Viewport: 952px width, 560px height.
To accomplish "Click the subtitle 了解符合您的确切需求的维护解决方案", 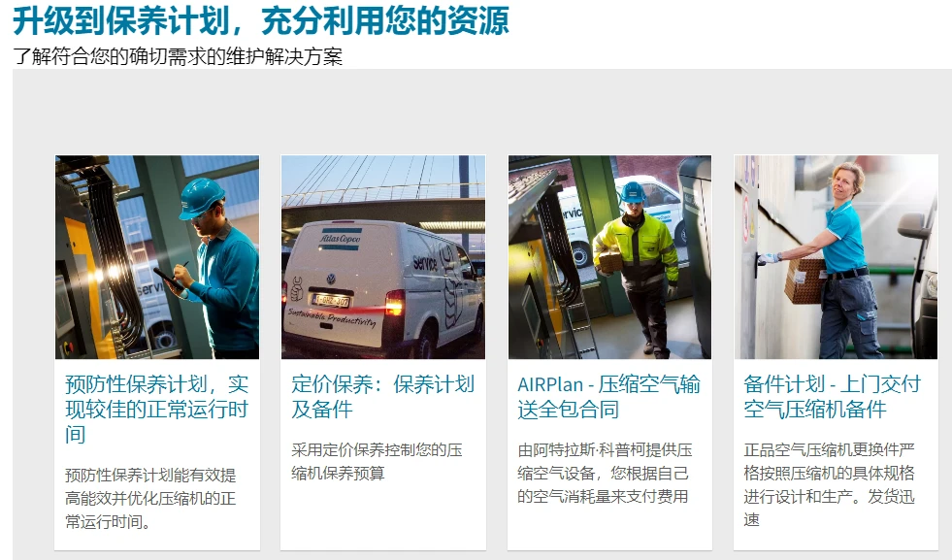I will 178,56.
